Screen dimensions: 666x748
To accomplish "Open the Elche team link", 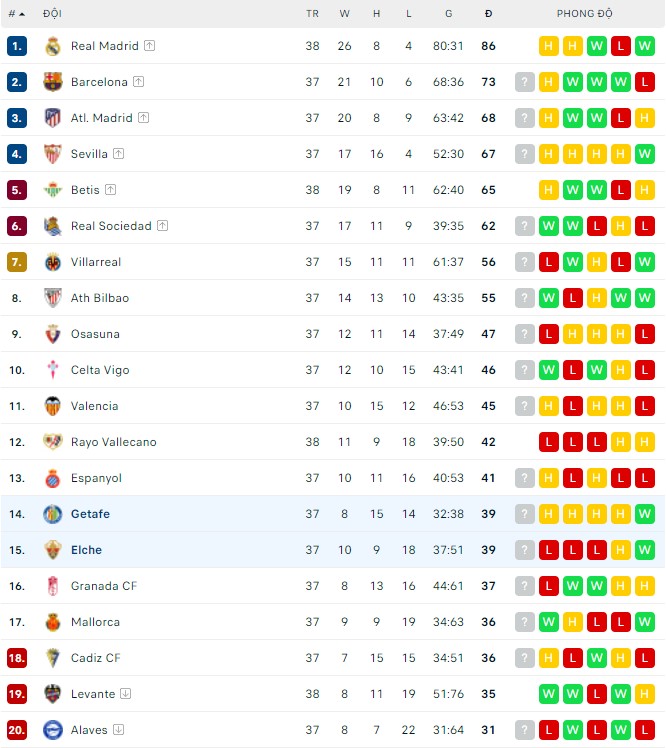I will point(86,550).
